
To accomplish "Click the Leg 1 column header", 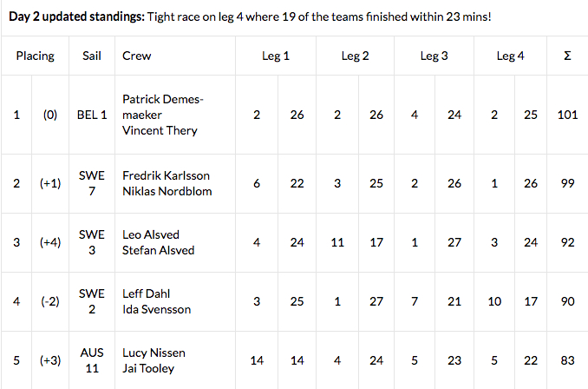I will [276, 56].
